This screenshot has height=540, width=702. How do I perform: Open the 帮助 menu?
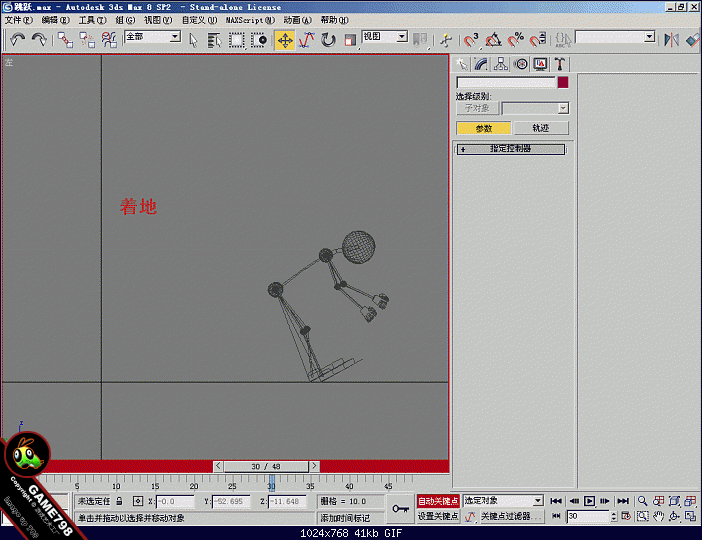(334, 20)
